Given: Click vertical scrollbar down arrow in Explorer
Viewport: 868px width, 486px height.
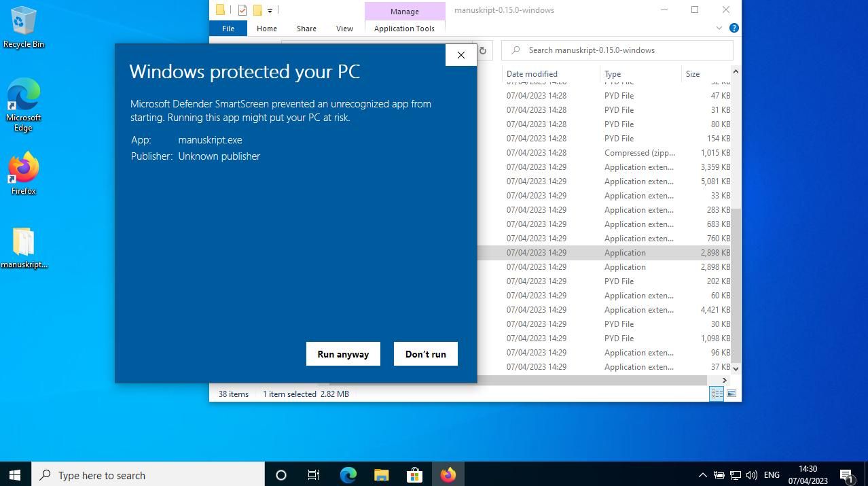Looking at the screenshot, I should click(x=736, y=368).
